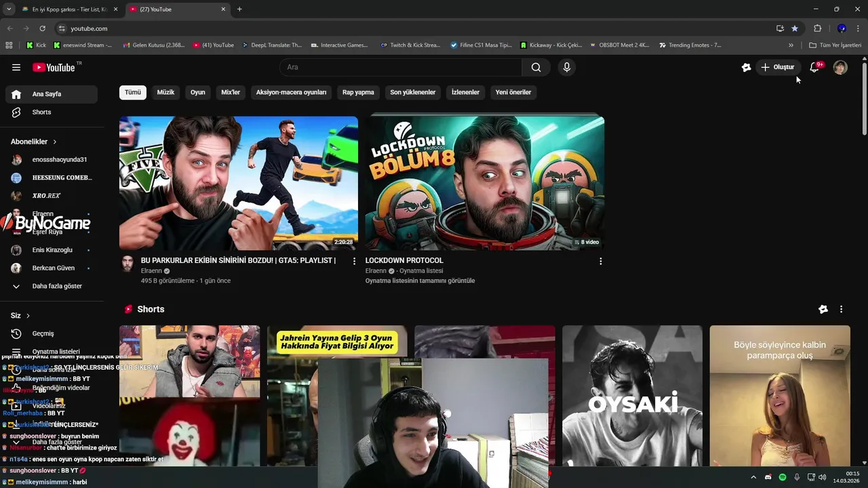Click the search magnifier button
The height and width of the screenshot is (488, 868).
click(x=536, y=67)
